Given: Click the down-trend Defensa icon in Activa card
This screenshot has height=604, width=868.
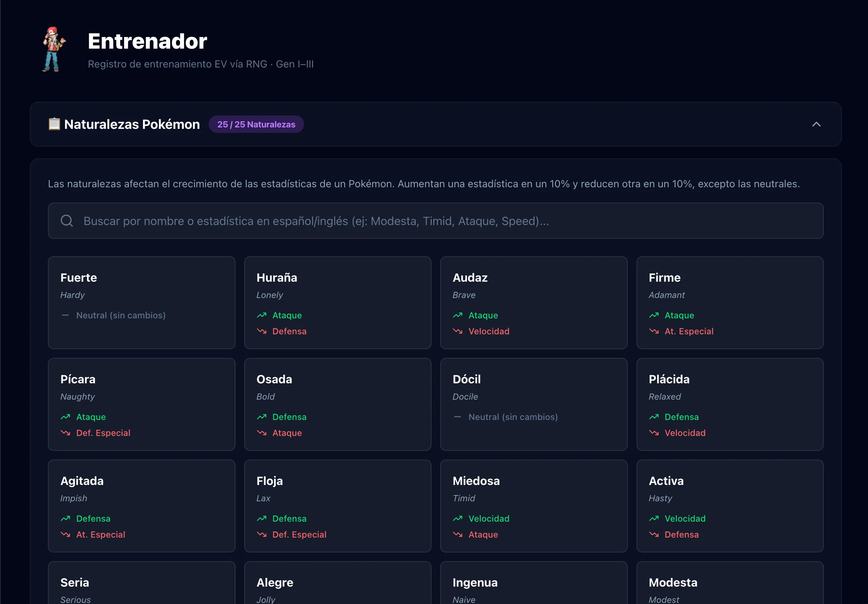Looking at the screenshot, I should [654, 534].
